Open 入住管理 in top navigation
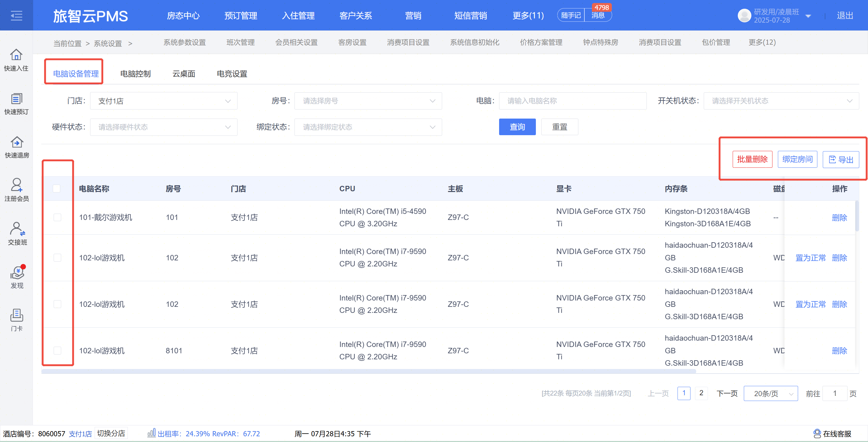Image resolution: width=868 pixels, height=442 pixels. pyautogui.click(x=298, y=15)
